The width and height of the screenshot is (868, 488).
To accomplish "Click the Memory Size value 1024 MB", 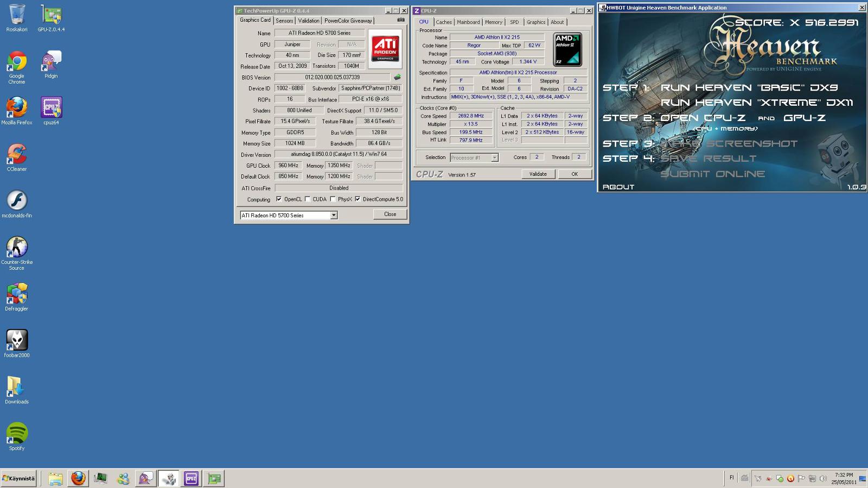I will 295,143.
